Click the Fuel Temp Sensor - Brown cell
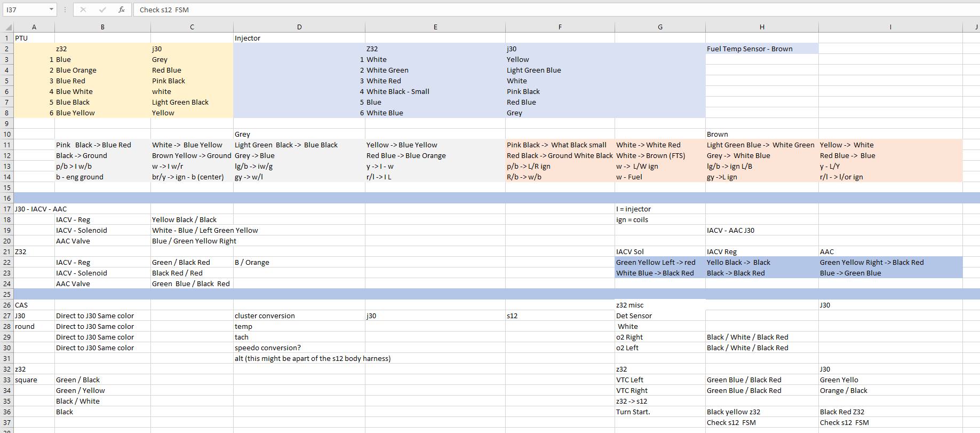 (x=762, y=49)
